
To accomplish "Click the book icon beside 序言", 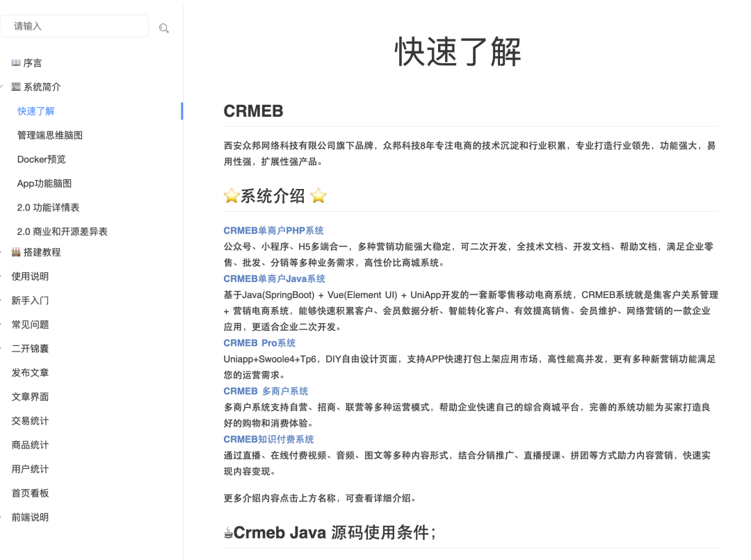I will pos(16,63).
